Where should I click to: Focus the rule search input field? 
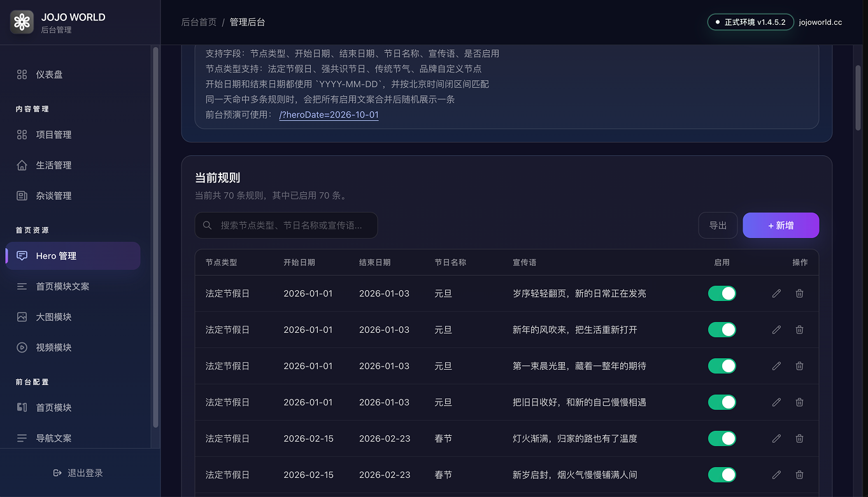point(286,225)
